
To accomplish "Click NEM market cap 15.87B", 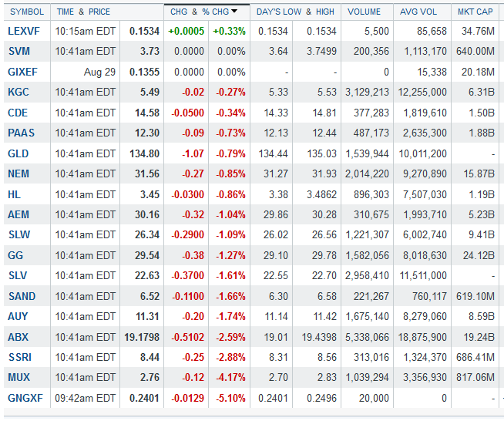I will (x=479, y=173).
